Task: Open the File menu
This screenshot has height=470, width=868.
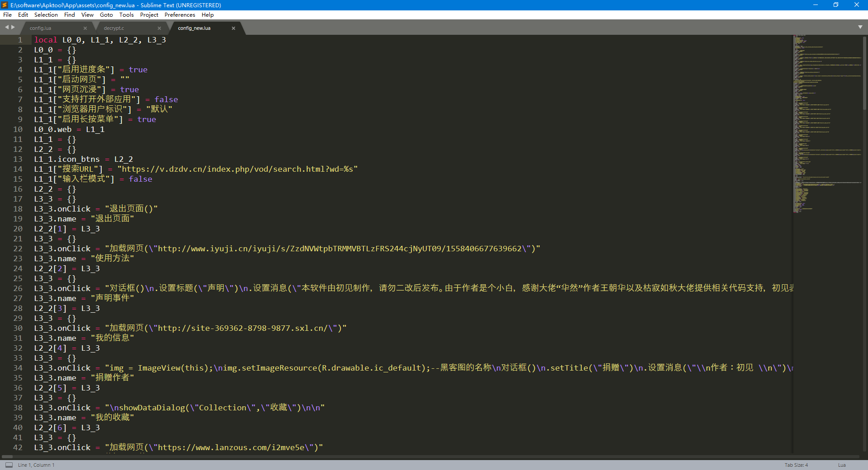Action: click(7, 14)
